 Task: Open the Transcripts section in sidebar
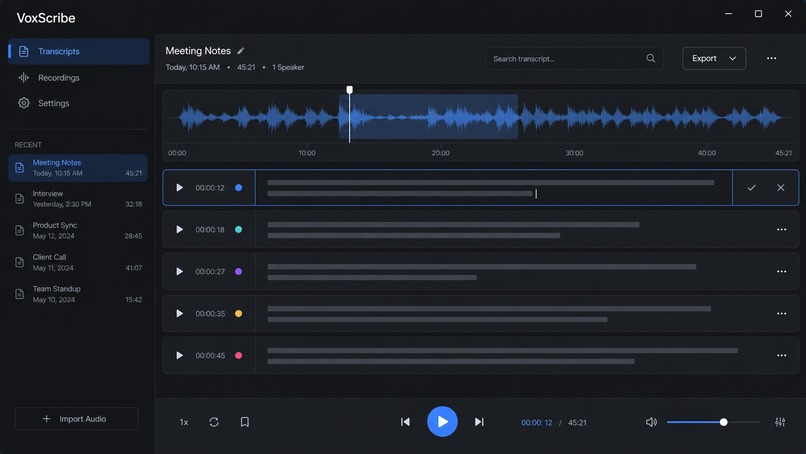[79, 51]
